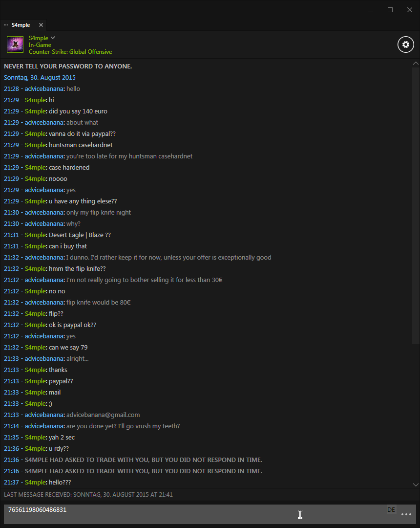
Task: Click the scrollbar track below the thumb
Action: 416,413
